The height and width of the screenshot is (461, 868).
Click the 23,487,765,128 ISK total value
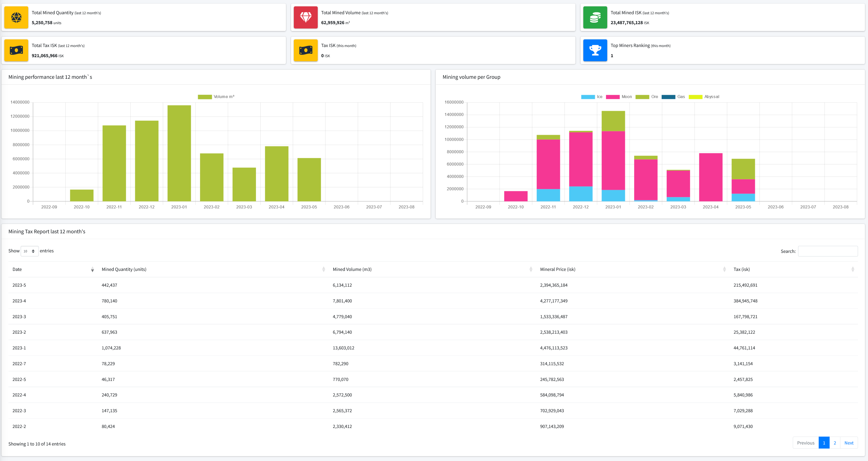point(630,23)
